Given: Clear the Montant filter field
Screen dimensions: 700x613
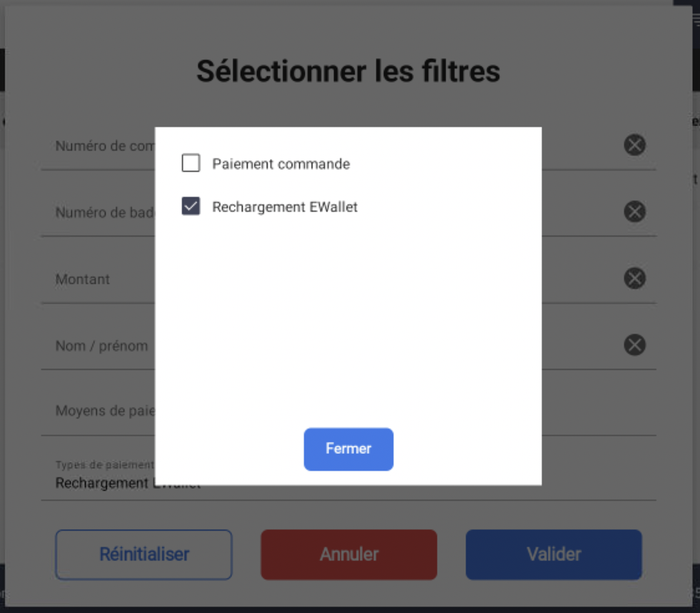Looking at the screenshot, I should click(635, 278).
